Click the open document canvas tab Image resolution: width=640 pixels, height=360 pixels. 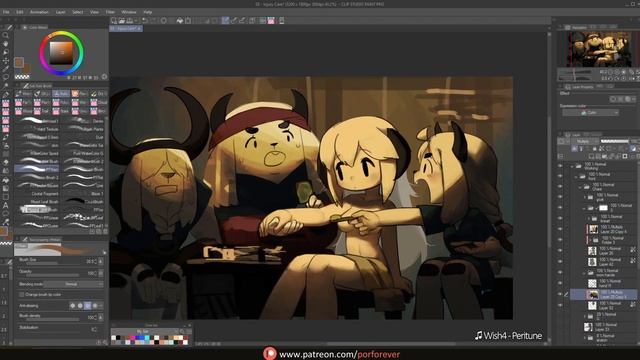coord(126,29)
